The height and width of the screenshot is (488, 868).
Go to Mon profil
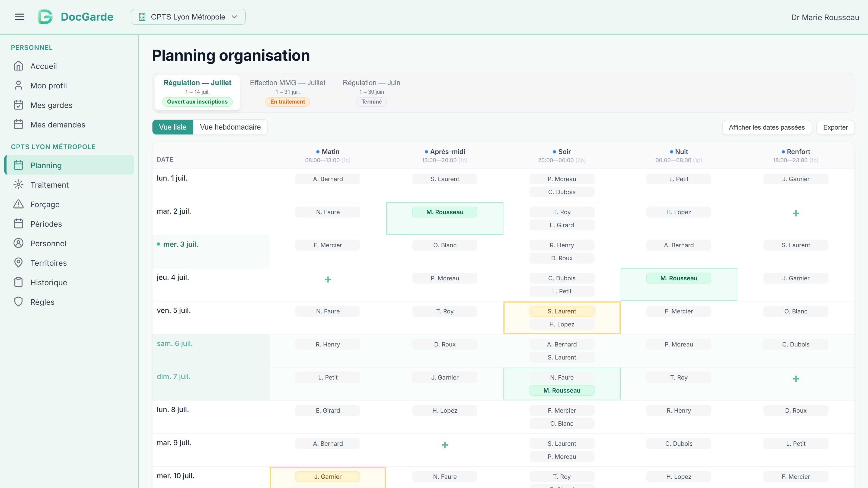(69, 86)
